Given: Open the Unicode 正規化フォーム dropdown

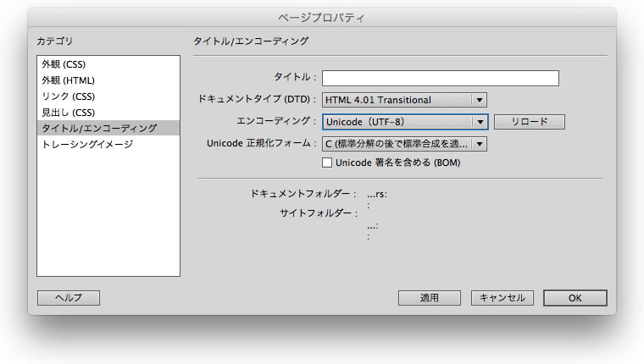Looking at the screenshot, I should click(x=404, y=144).
